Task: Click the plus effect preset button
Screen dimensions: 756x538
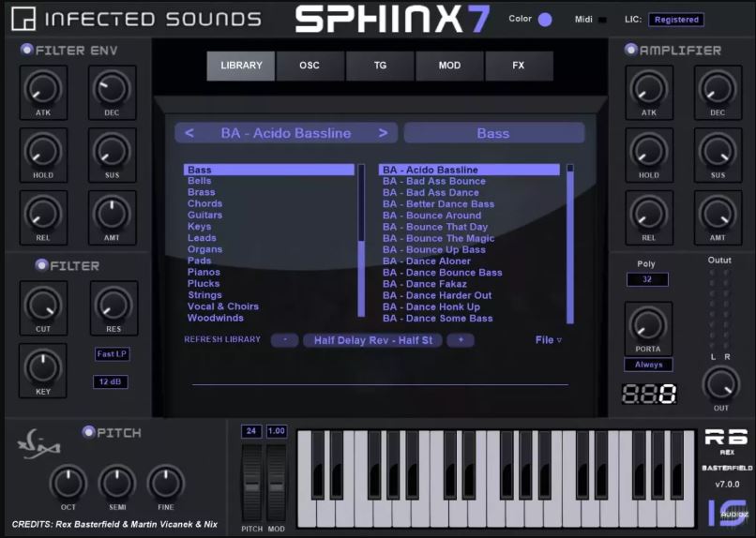Action: (461, 340)
